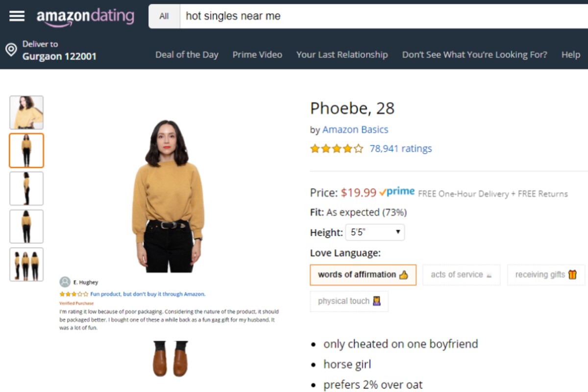Open Deal of the Day

pyautogui.click(x=187, y=55)
